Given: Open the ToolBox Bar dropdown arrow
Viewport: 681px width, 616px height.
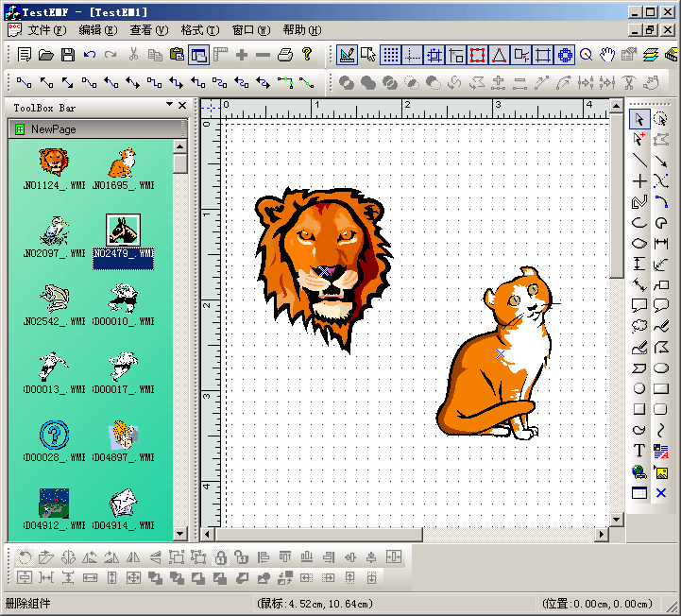Looking at the screenshot, I should tap(169, 105).
